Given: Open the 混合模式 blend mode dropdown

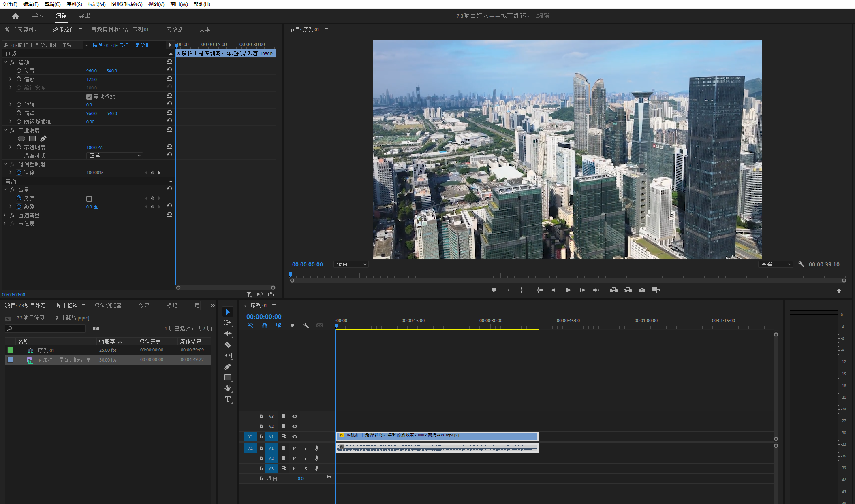Looking at the screenshot, I should click(115, 156).
